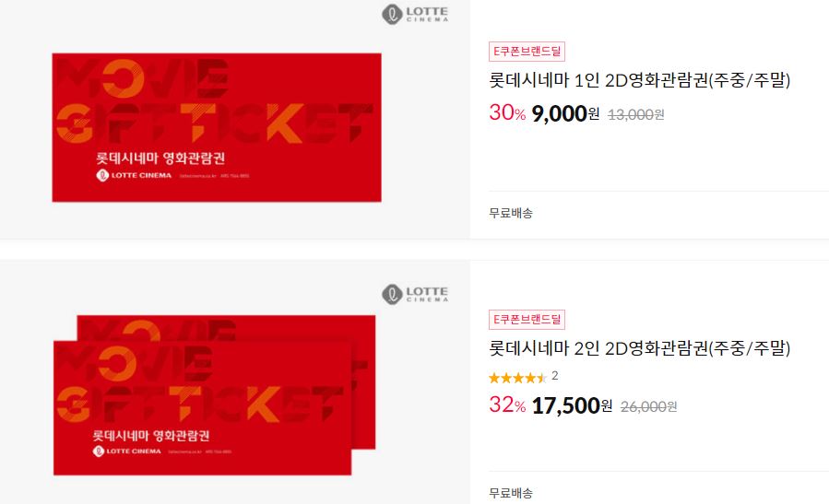This screenshot has width=829, height=504.
Task: Click 무료배송 label under second product
Action: 511,494
